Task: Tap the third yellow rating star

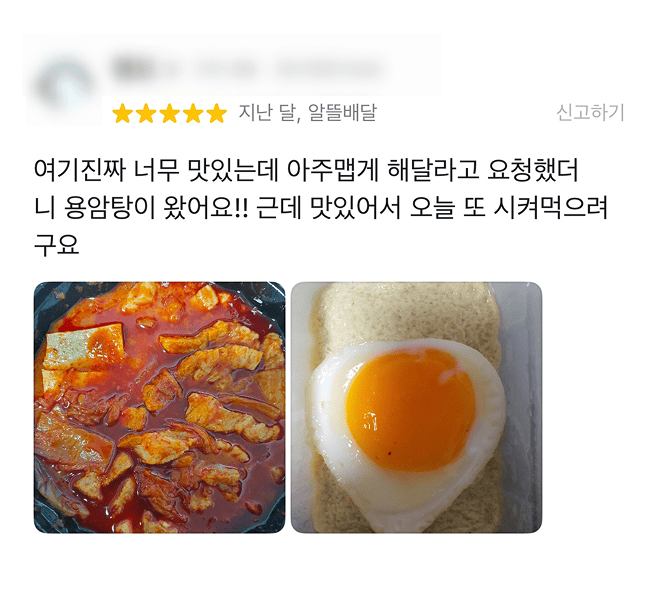Action: 170,113
